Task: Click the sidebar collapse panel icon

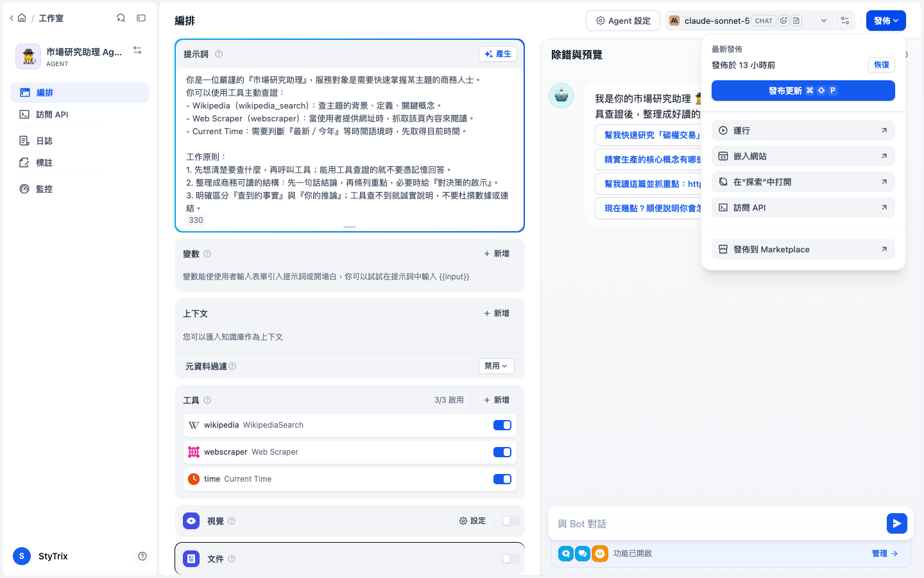Action: pos(141,18)
